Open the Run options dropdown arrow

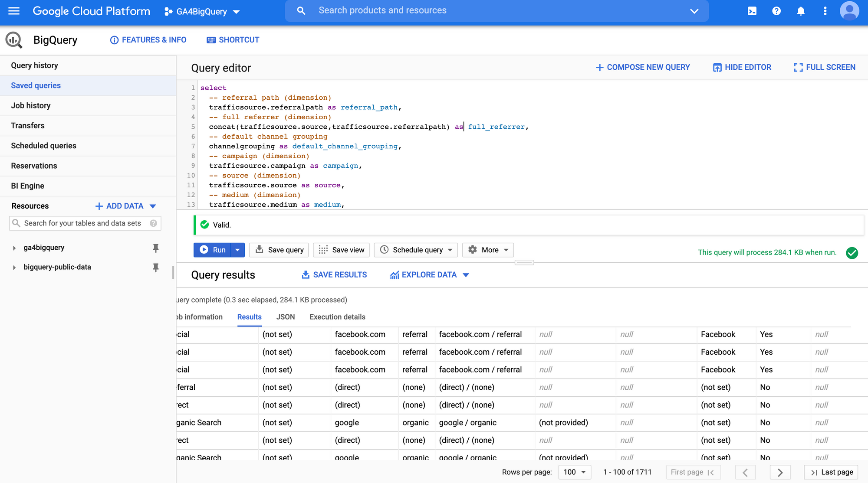(237, 250)
